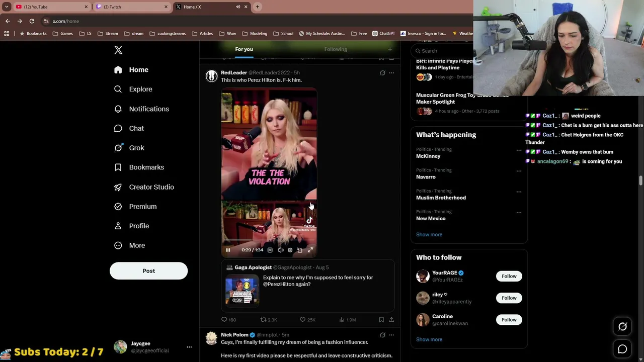View analytics for RedLeader post
The image size is (644, 362).
347,320
